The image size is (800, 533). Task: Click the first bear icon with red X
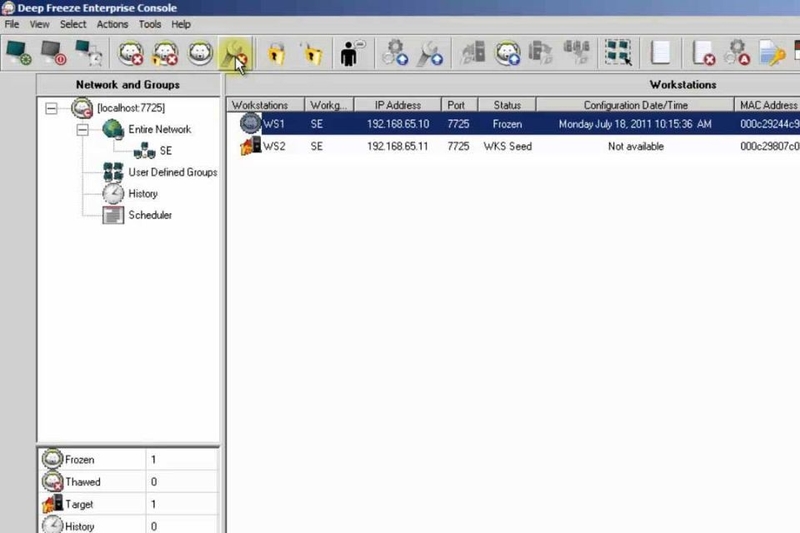pos(131,53)
